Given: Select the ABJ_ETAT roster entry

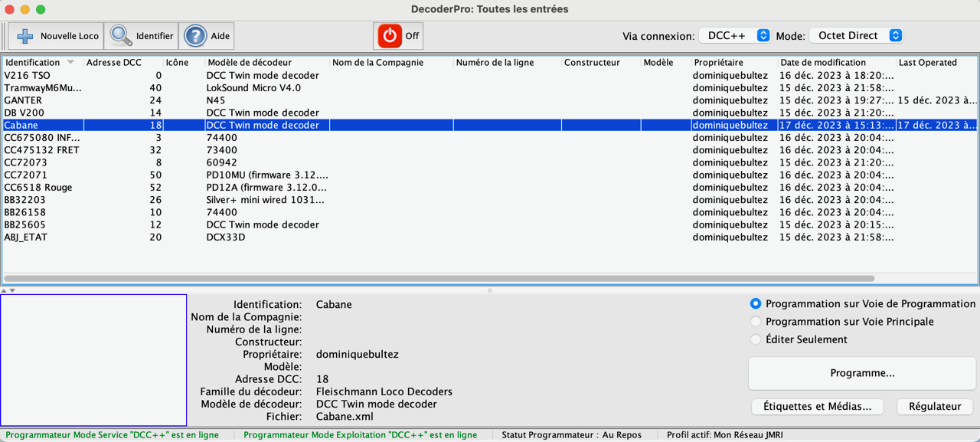Looking at the screenshot, I should pos(490,237).
